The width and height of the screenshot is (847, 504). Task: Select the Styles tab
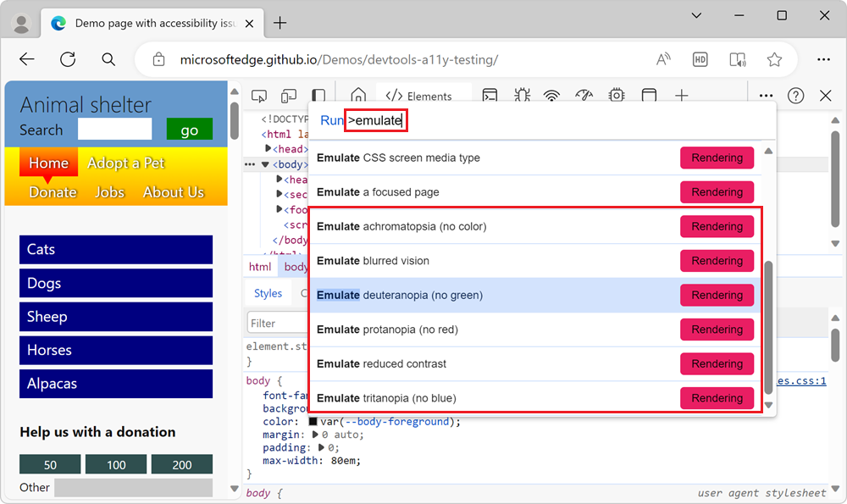click(x=268, y=293)
